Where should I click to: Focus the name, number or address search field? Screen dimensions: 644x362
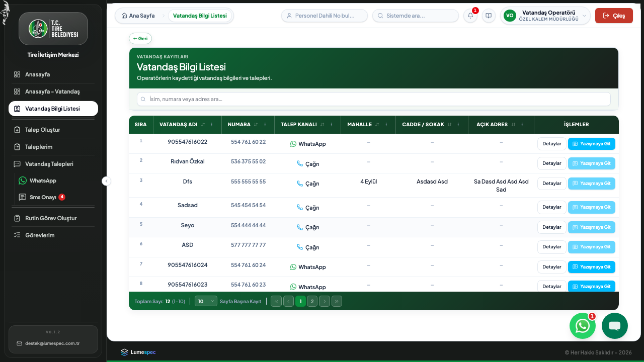(x=373, y=99)
